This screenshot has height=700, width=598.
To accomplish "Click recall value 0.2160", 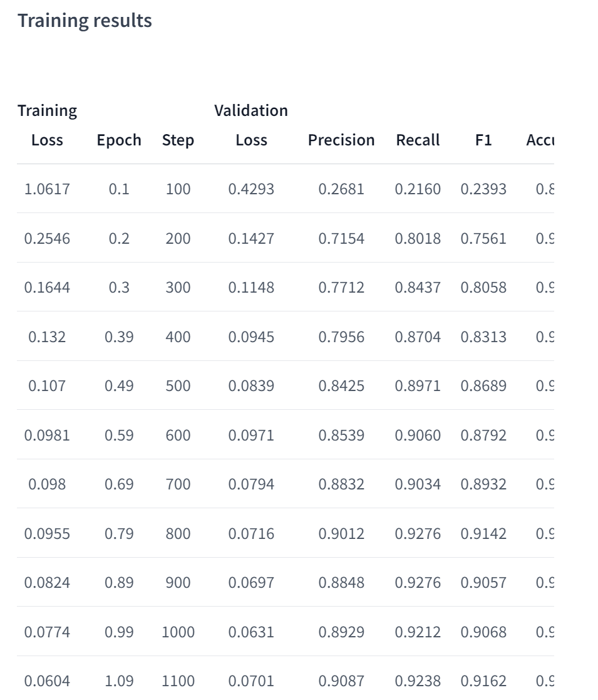I will point(418,189).
